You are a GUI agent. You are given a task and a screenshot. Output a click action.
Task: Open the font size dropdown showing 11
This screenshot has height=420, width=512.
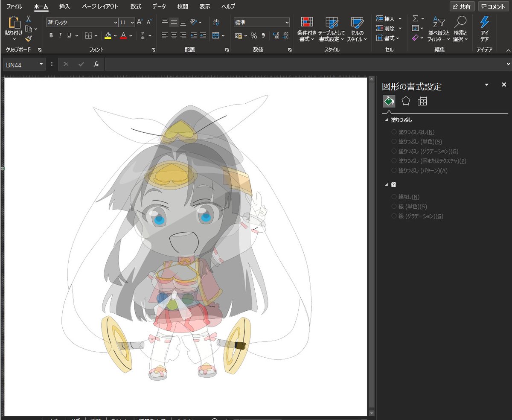point(132,22)
